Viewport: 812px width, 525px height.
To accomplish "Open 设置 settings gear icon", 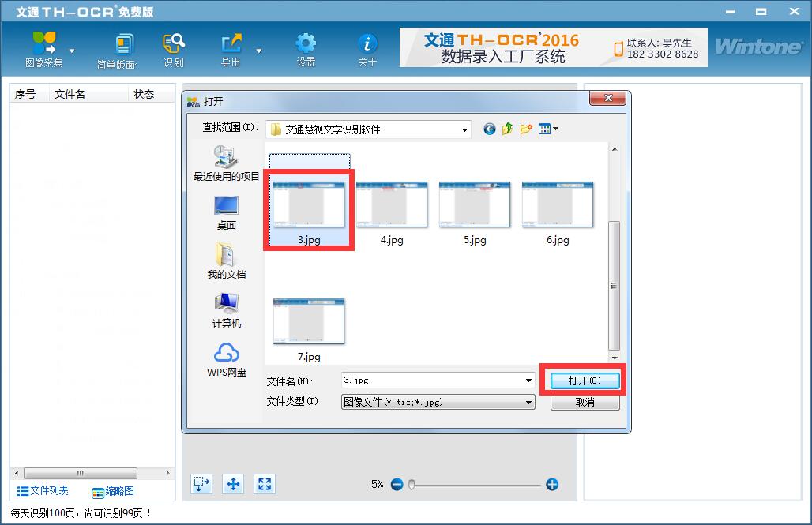I will pos(306,43).
